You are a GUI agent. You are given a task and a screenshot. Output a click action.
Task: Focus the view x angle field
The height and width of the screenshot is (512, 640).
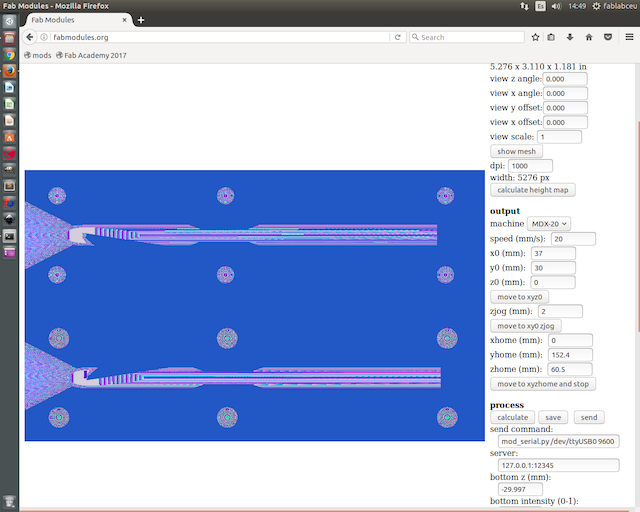pyautogui.click(x=566, y=93)
